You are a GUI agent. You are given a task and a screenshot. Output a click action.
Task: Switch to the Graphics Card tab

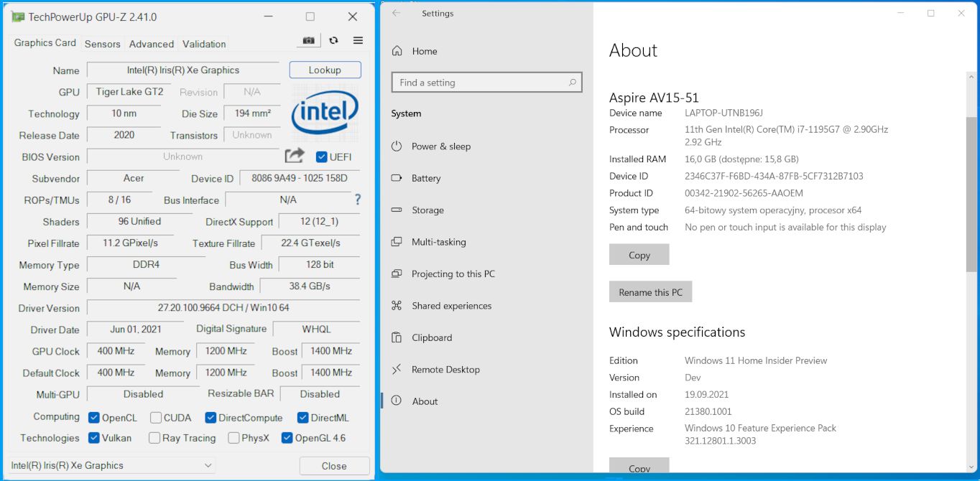coord(45,43)
